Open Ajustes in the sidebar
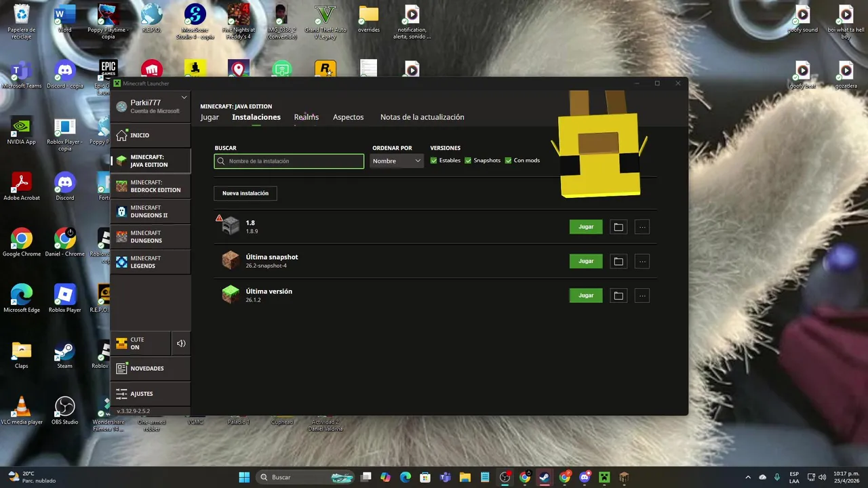 151,393
